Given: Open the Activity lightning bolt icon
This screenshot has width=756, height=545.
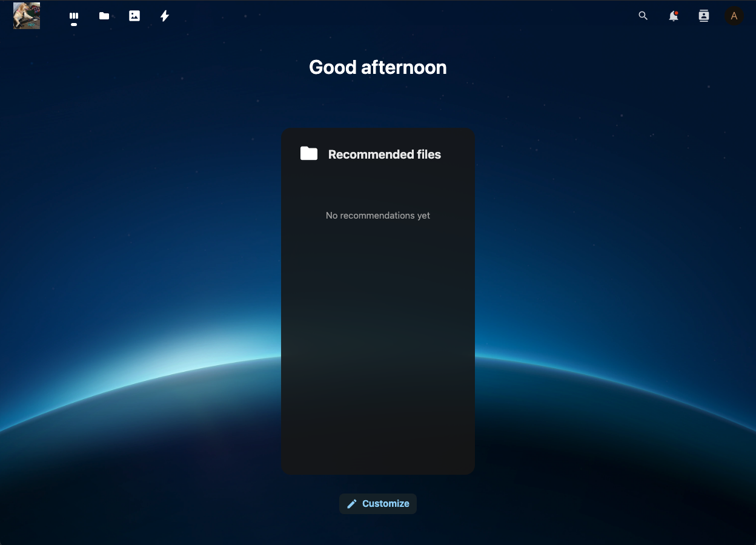Looking at the screenshot, I should click(165, 16).
